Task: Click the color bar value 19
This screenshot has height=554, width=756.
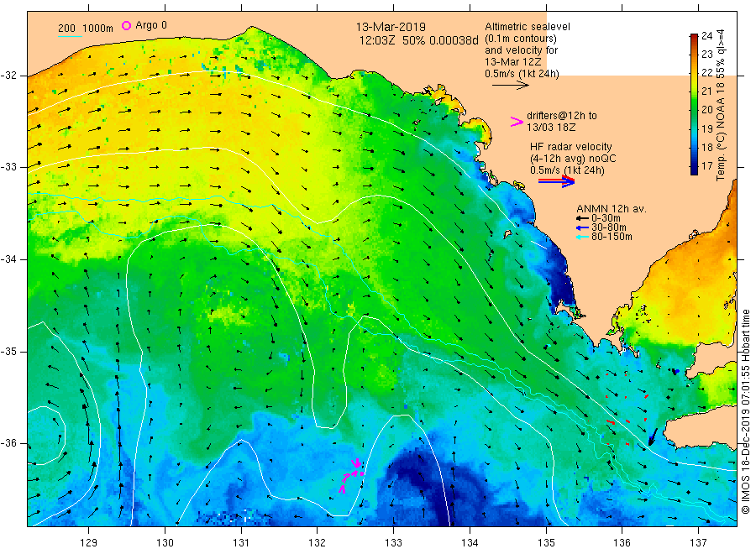Action: 706,128
